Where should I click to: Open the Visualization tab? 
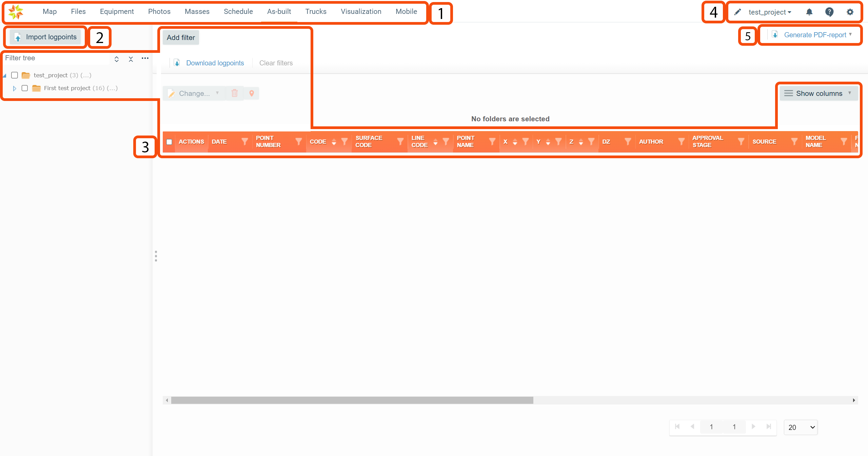click(361, 12)
